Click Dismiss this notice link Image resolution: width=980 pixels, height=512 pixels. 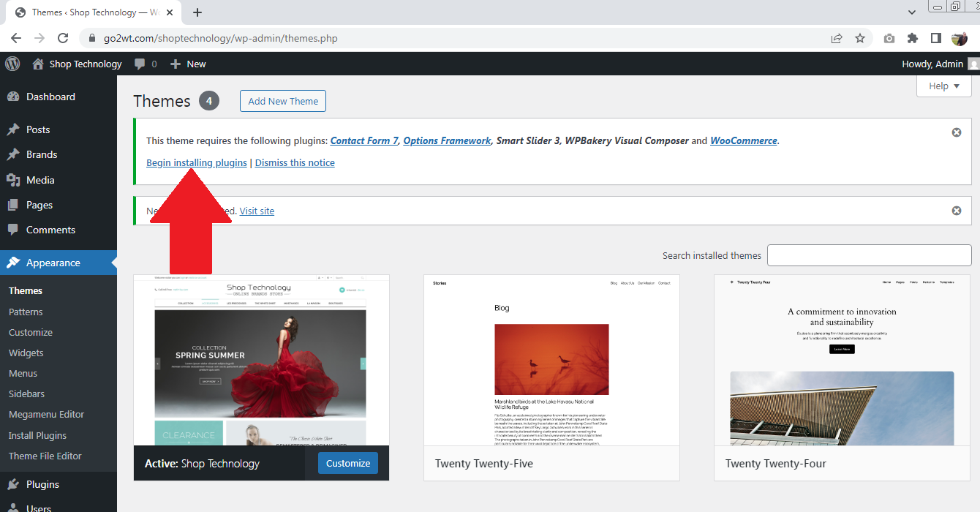pos(295,162)
